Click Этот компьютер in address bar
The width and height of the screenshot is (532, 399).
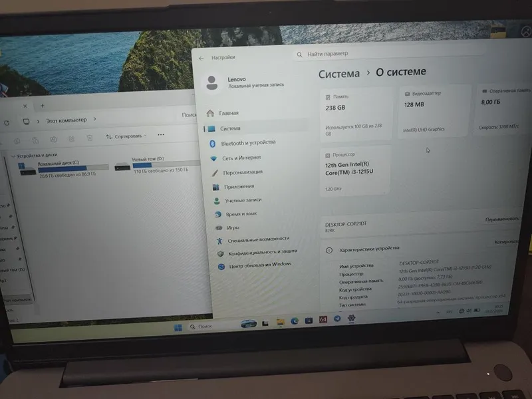(66, 120)
